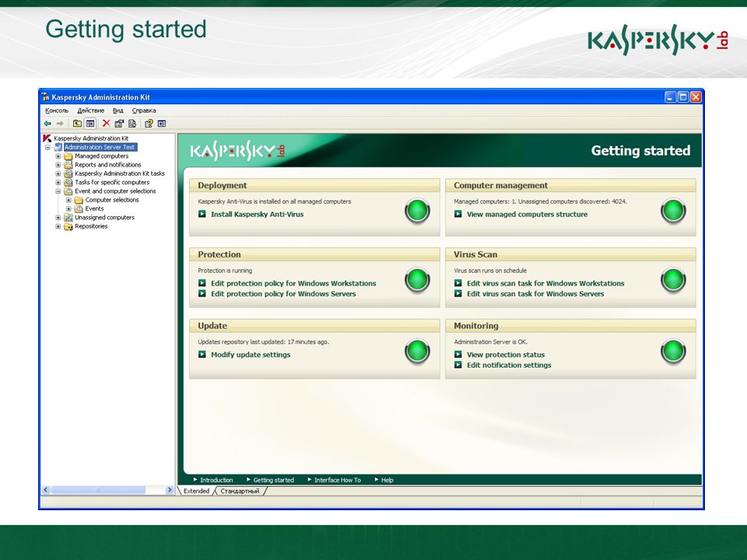Click Edit notification settings link
The width and height of the screenshot is (747, 560).
pyautogui.click(x=509, y=366)
